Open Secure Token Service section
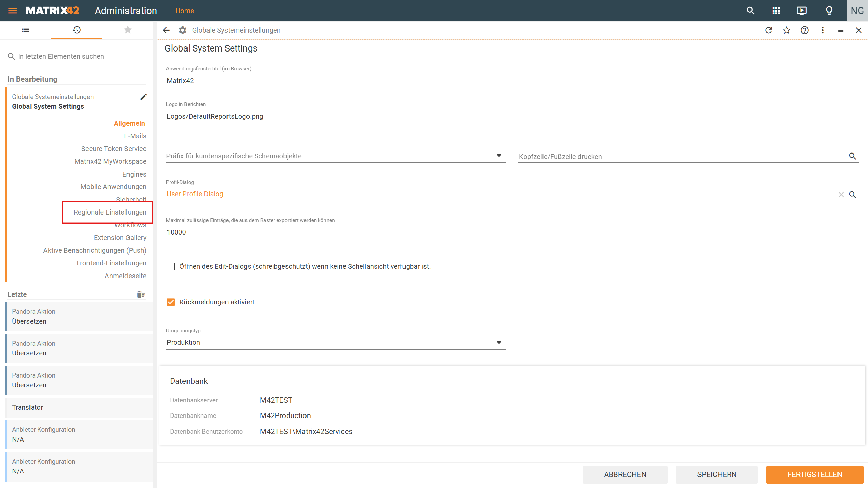 click(x=114, y=149)
